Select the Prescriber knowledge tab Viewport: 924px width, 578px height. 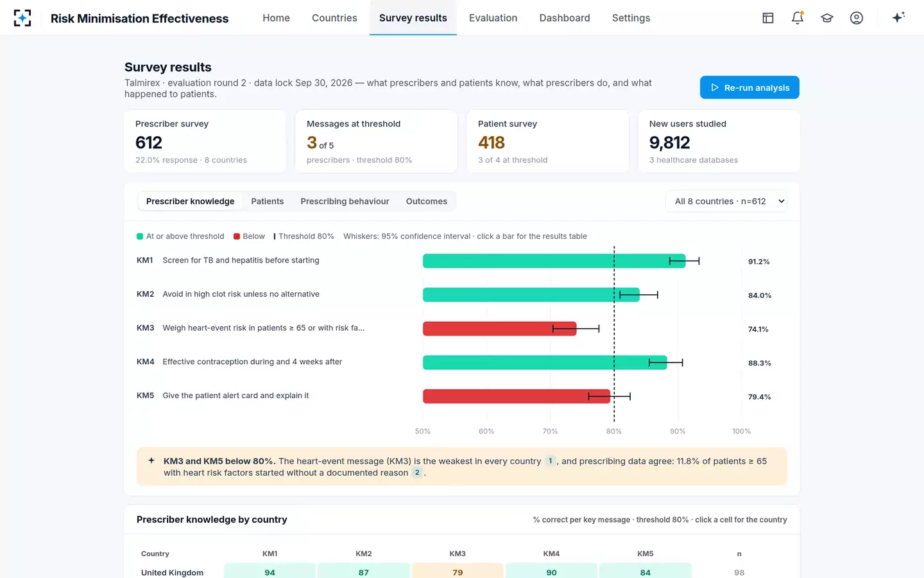click(190, 201)
